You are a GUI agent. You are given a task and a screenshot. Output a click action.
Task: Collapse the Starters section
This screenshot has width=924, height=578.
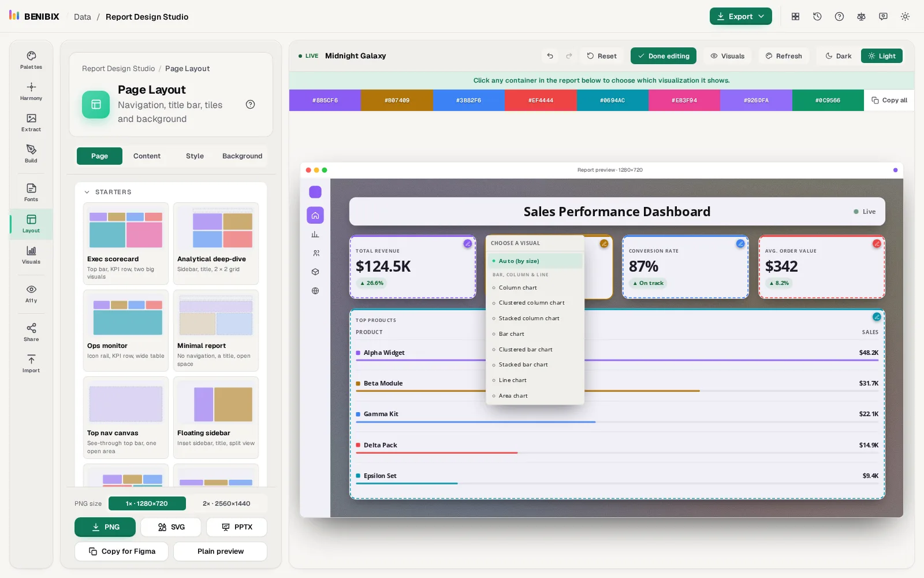(x=107, y=192)
